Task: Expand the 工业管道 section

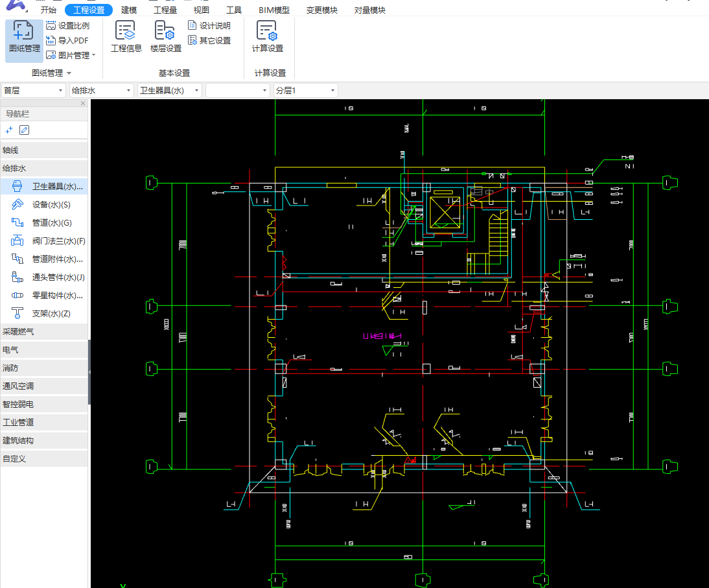Action: (x=44, y=422)
